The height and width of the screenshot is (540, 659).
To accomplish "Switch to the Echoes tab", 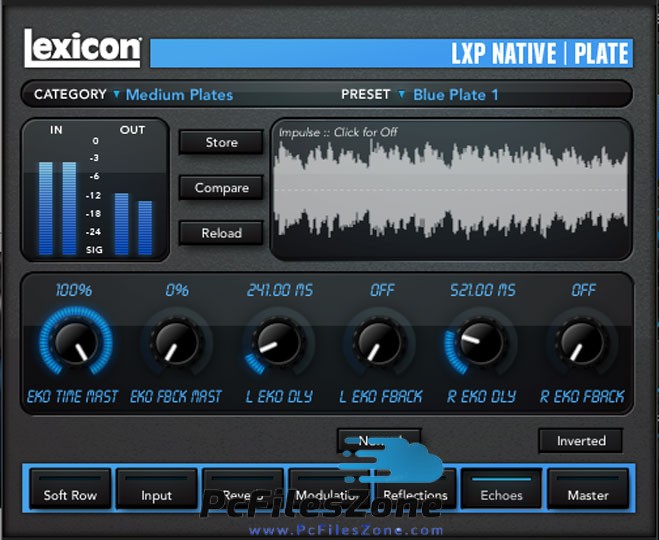I will 502,494.
